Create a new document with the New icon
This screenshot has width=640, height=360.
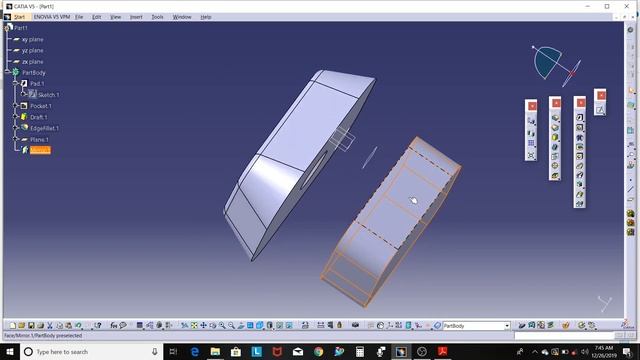click(x=13, y=325)
